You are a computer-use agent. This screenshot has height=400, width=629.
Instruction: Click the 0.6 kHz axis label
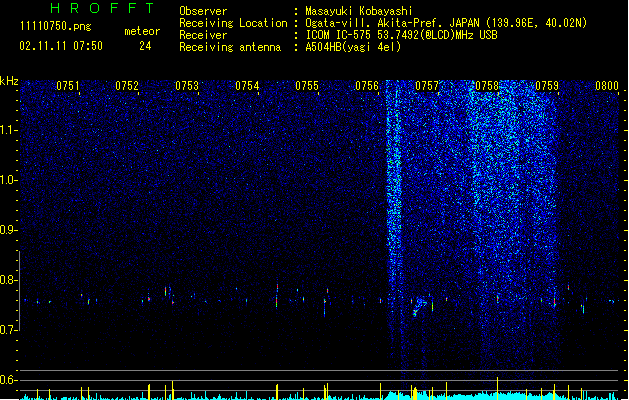[x=9, y=380]
